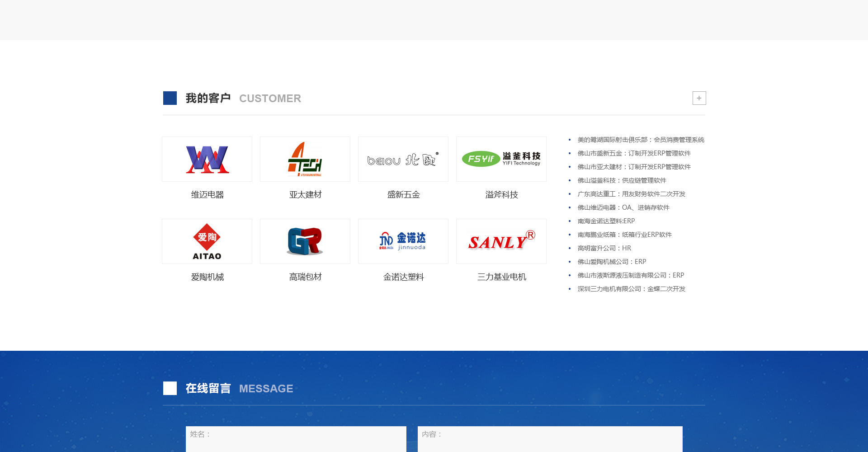868x452 pixels.
Task: Click the 盛新五金 caption label
Action: 403,195
